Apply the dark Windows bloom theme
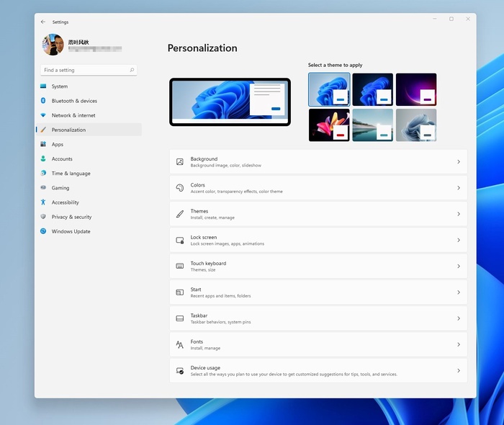This screenshot has height=425, width=504. (372, 89)
